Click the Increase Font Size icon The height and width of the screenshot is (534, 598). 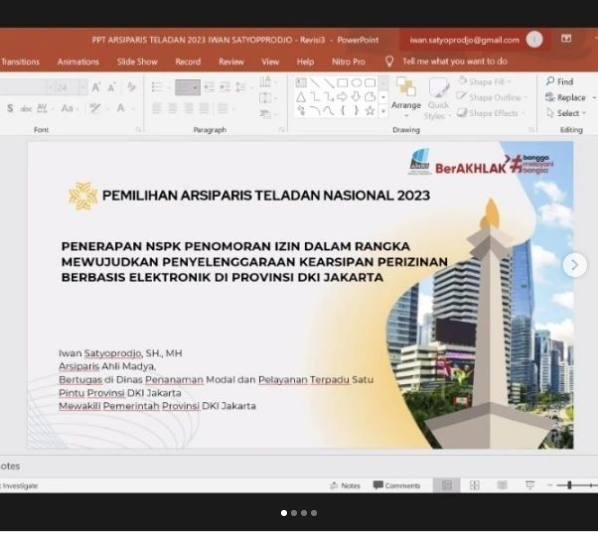pyautogui.click(x=96, y=87)
